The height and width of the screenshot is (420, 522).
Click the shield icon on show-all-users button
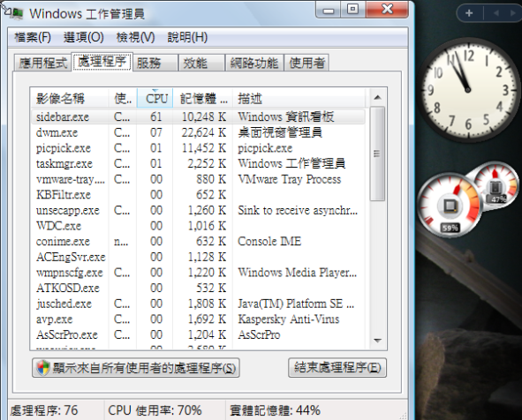[43, 367]
